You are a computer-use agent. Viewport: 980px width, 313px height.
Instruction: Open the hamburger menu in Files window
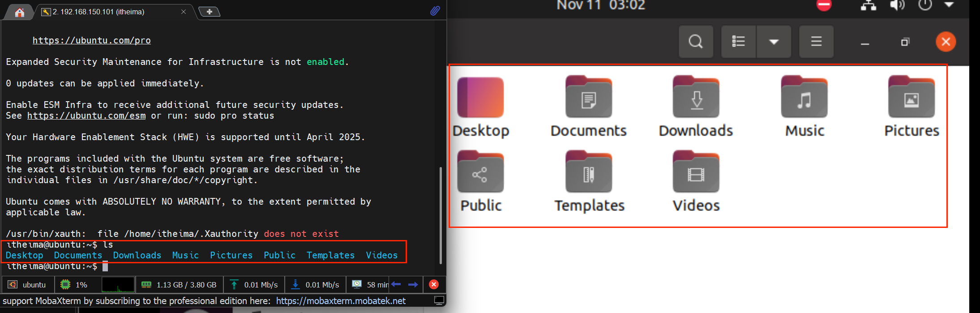click(x=816, y=42)
